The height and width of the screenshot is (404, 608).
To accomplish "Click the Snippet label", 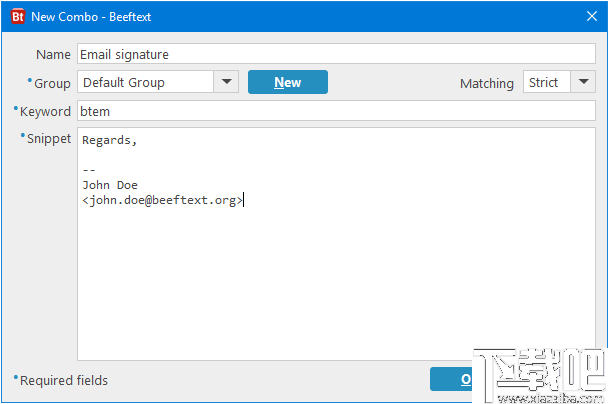I will click(x=49, y=139).
